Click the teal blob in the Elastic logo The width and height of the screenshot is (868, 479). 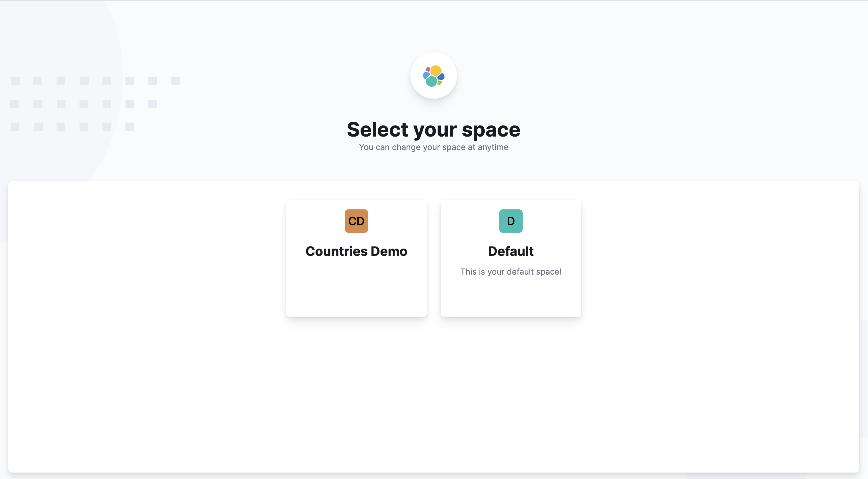[431, 81]
